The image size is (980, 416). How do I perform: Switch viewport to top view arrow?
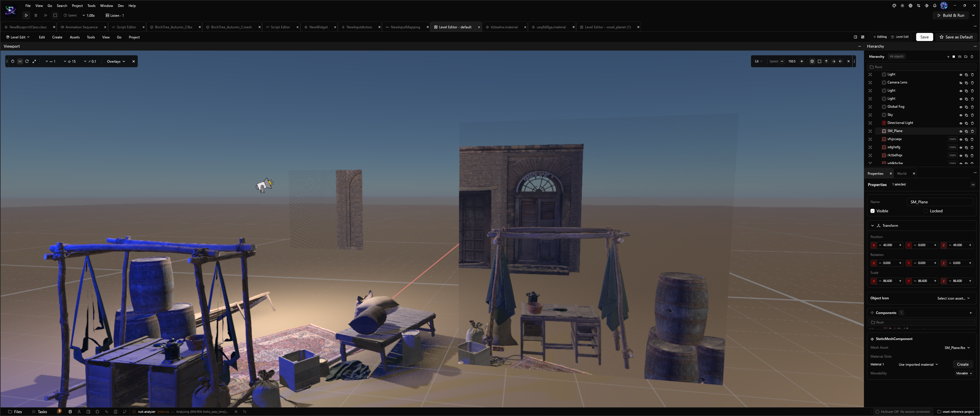pos(826,61)
